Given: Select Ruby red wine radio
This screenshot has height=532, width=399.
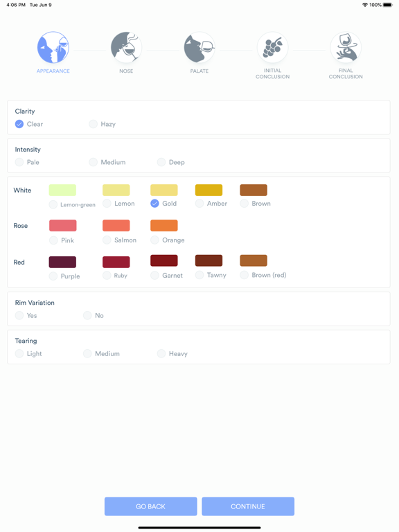Looking at the screenshot, I should coord(107,276).
